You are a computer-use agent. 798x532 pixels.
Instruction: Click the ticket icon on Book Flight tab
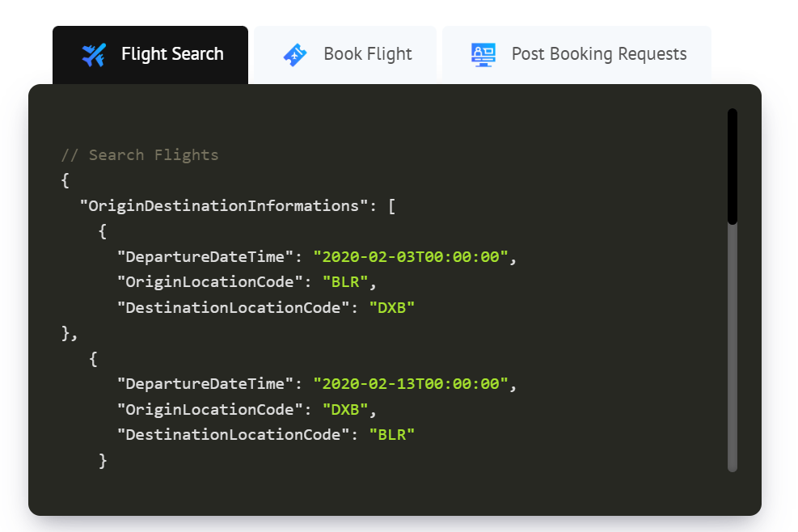coord(295,54)
